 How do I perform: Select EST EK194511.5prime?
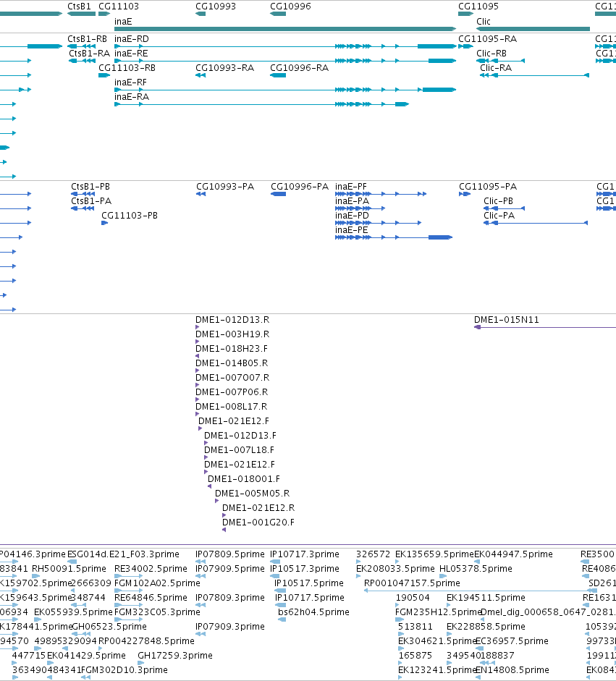[x=449, y=605]
